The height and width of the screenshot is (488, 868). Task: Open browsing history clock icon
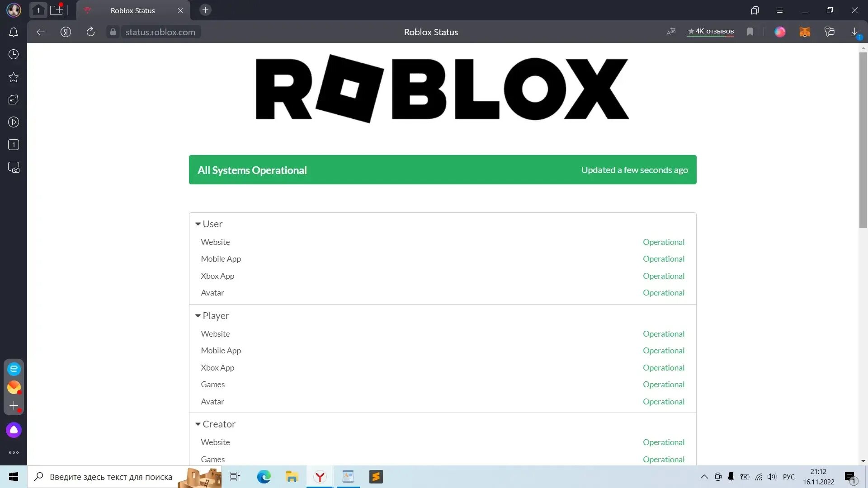point(14,55)
